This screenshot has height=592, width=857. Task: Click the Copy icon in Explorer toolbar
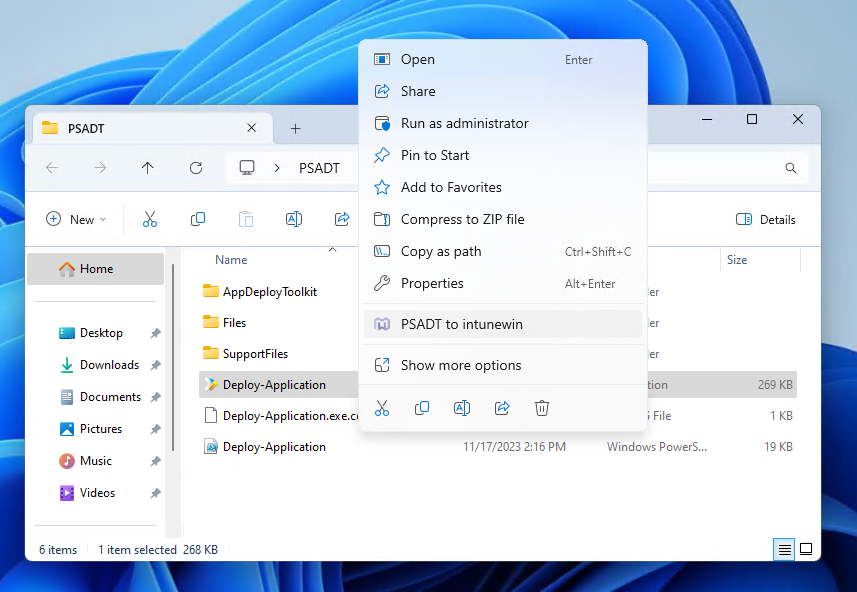point(198,219)
